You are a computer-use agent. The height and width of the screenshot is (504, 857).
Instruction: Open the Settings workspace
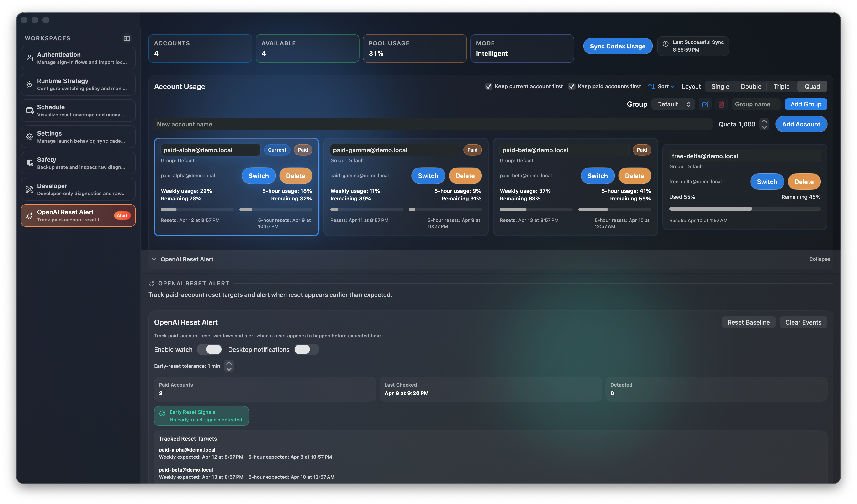pos(78,137)
